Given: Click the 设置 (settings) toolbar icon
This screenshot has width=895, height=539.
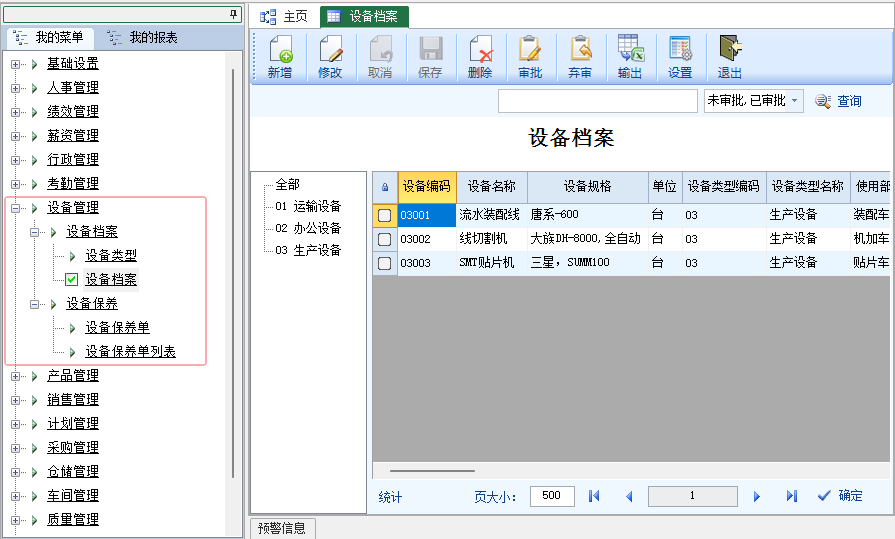Looking at the screenshot, I should coord(680,57).
